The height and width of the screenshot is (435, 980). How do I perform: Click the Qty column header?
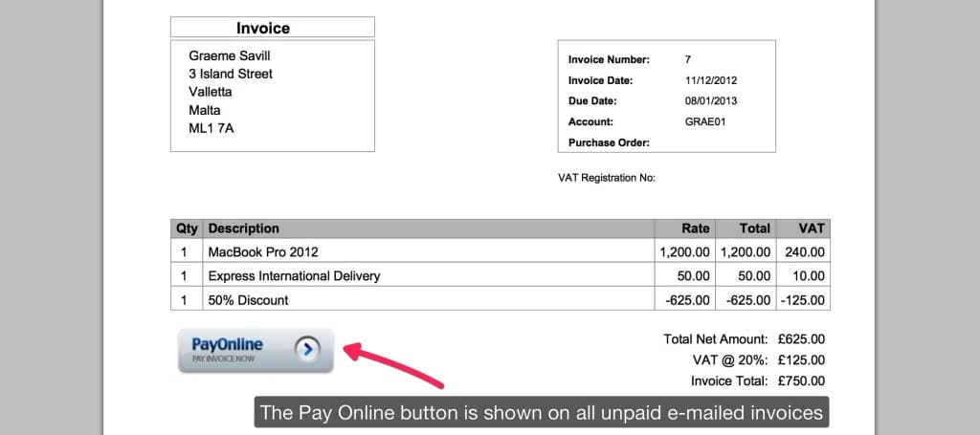tap(186, 228)
